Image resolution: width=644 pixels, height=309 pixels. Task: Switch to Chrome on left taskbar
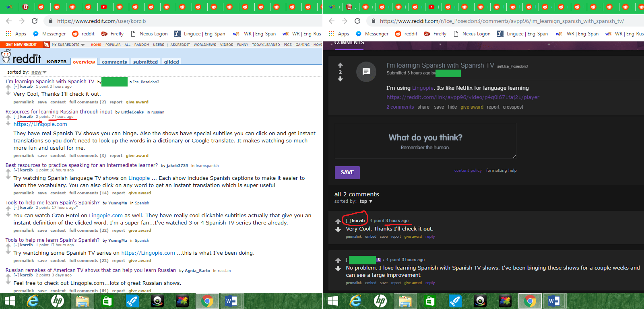pos(207,301)
